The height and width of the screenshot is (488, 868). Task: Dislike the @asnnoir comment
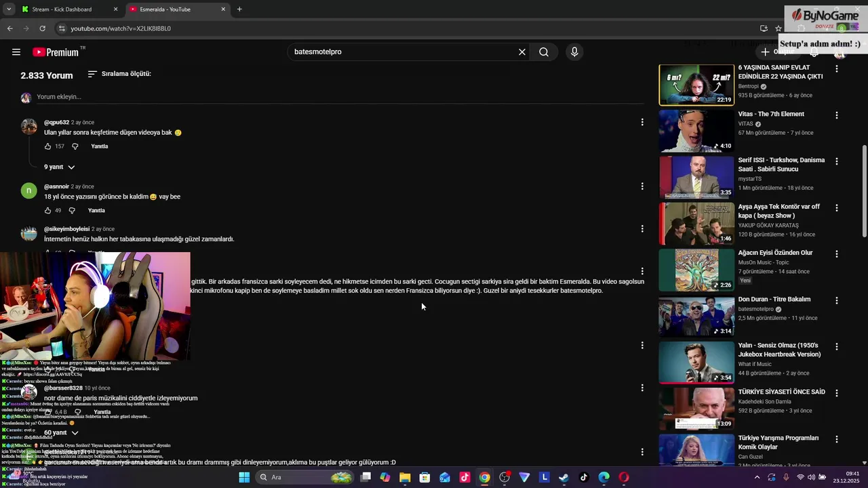click(72, 211)
